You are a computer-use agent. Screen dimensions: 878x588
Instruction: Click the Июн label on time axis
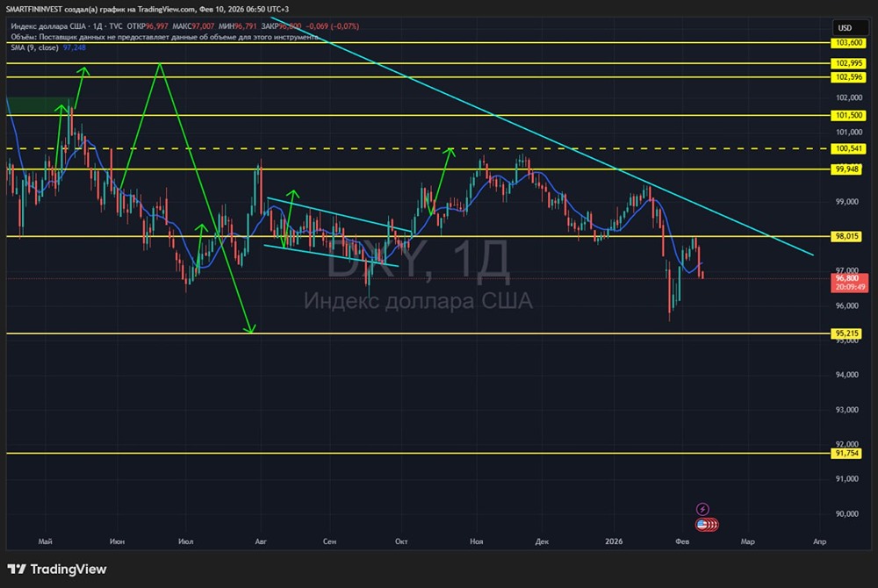(x=117, y=541)
